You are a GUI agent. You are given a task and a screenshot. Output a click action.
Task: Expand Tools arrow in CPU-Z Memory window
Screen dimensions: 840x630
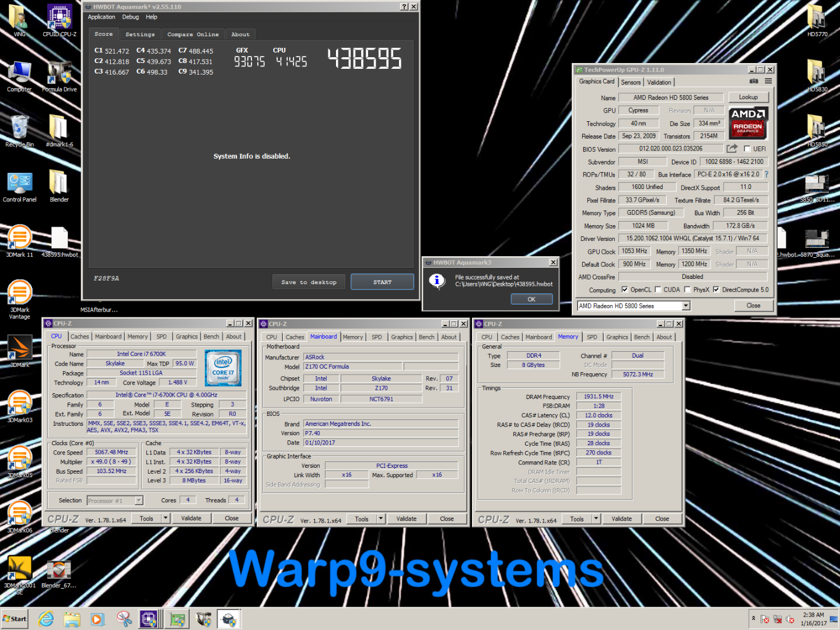pos(596,519)
